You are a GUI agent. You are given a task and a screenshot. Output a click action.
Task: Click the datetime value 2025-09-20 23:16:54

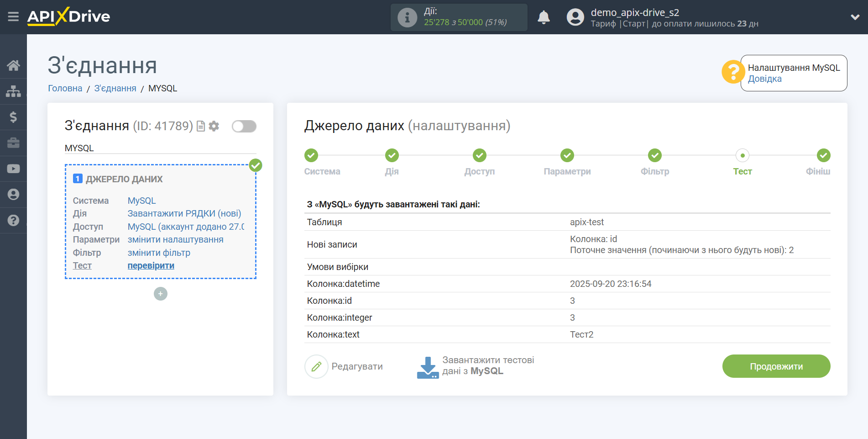click(610, 284)
